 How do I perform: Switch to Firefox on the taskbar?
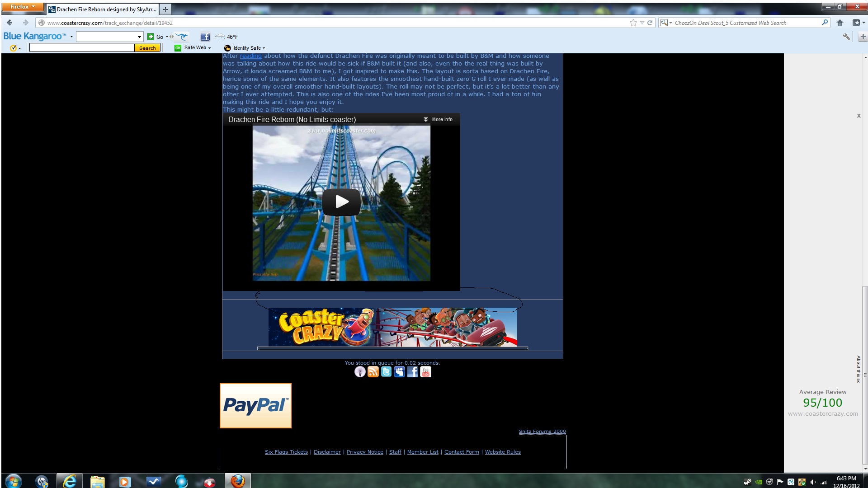point(237,481)
